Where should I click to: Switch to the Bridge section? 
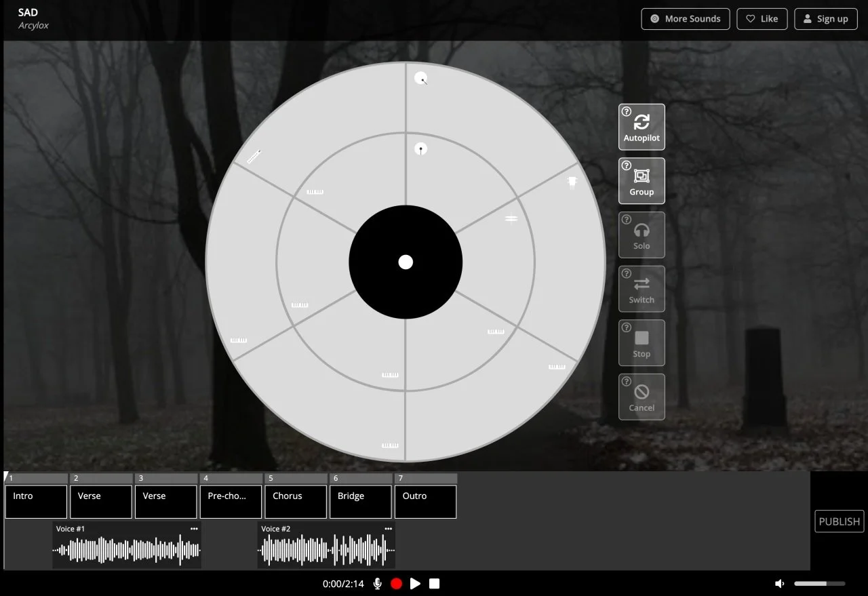(360, 502)
